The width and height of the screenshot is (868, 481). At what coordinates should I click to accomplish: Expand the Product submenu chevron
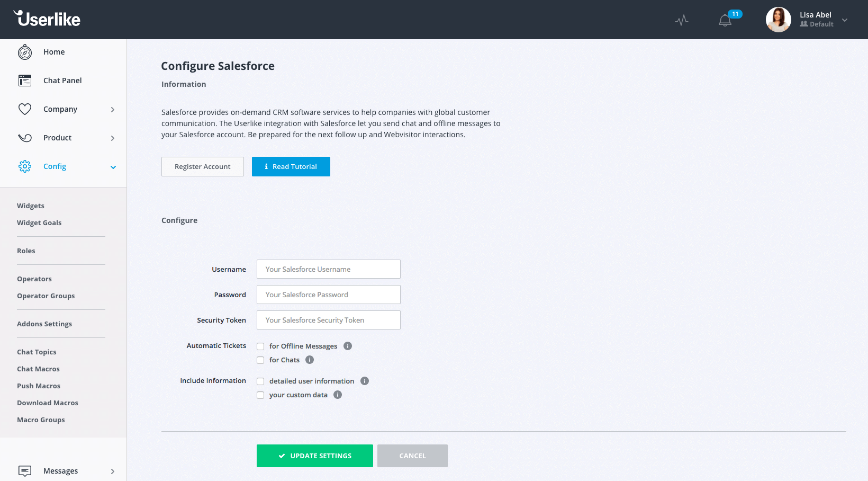point(113,138)
